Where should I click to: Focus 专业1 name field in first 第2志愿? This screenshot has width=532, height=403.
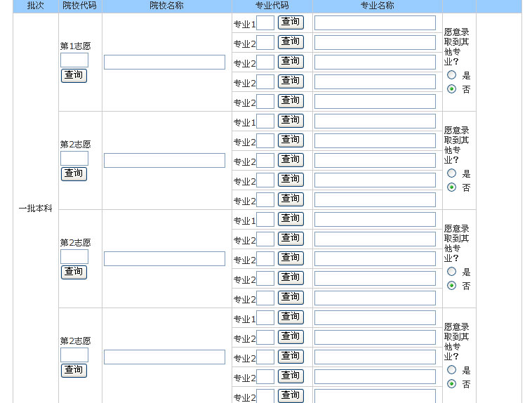[375, 121]
